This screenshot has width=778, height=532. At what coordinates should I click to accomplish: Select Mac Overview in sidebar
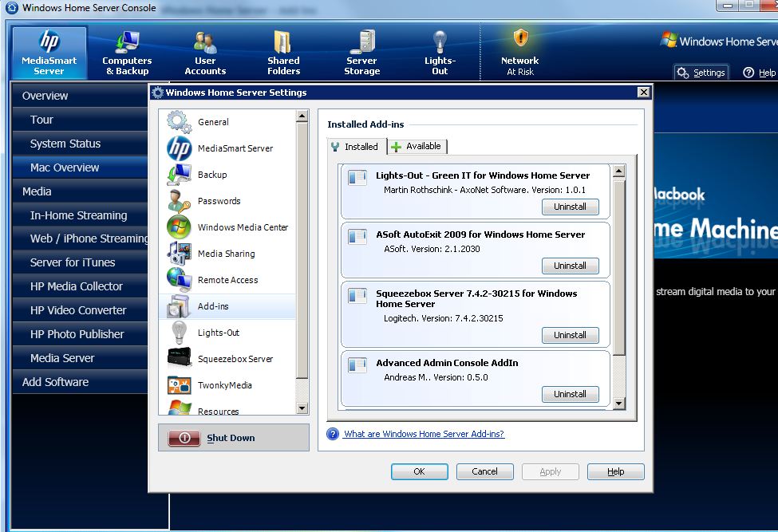pos(80,167)
